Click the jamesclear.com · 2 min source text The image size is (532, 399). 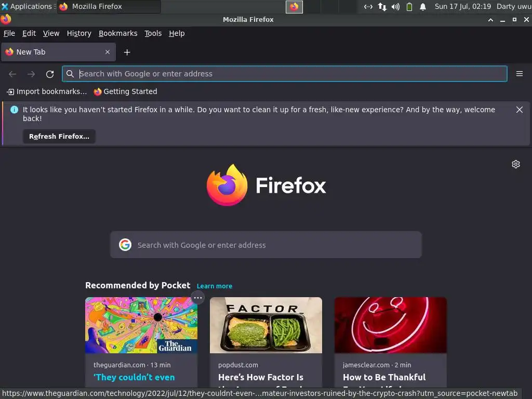pyautogui.click(x=377, y=365)
